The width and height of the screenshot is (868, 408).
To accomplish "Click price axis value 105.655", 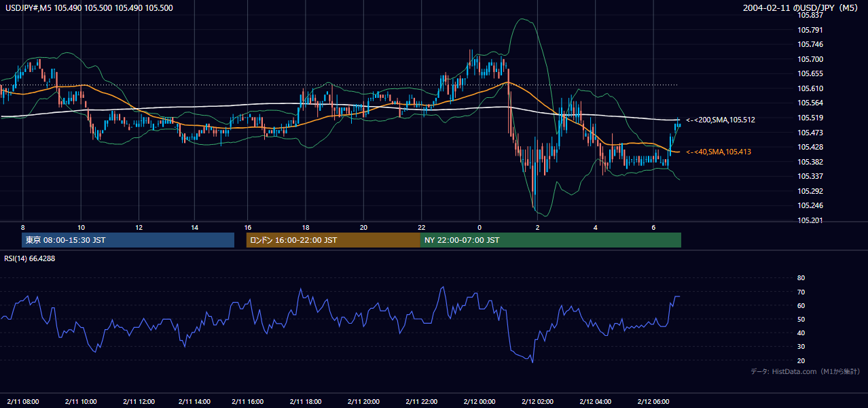I will 810,73.
